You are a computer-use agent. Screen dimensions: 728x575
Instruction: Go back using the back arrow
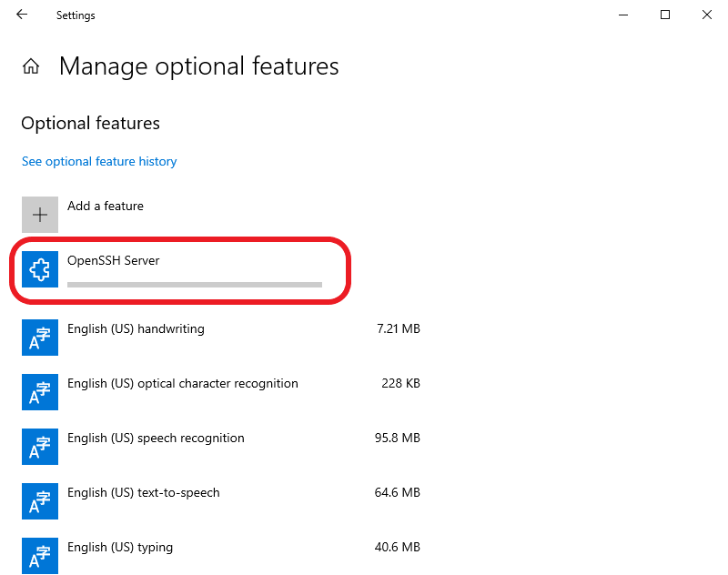point(22,15)
